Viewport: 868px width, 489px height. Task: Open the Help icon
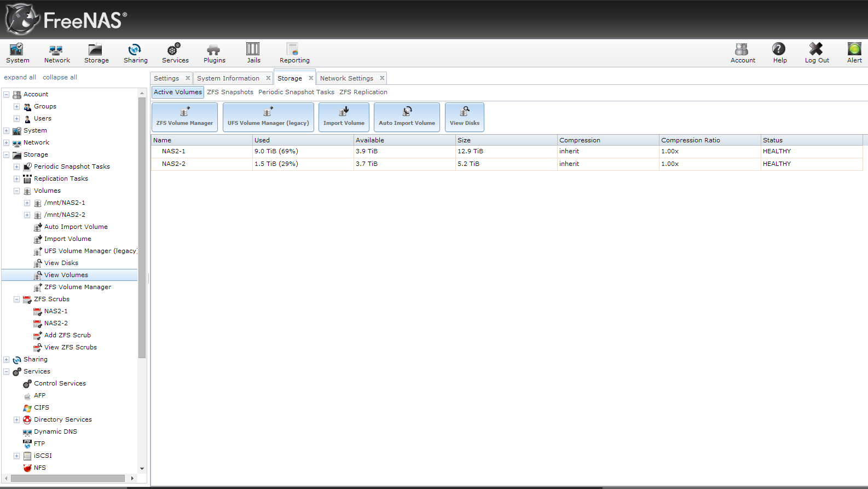[779, 53]
